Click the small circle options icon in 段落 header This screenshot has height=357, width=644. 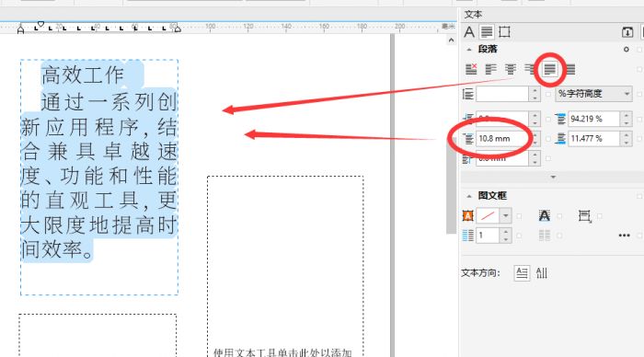point(626,50)
